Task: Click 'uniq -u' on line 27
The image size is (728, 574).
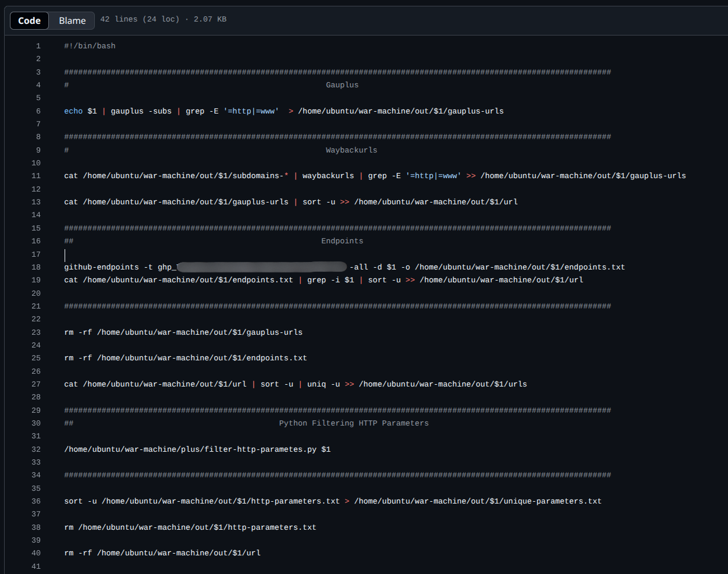Action: click(x=324, y=384)
